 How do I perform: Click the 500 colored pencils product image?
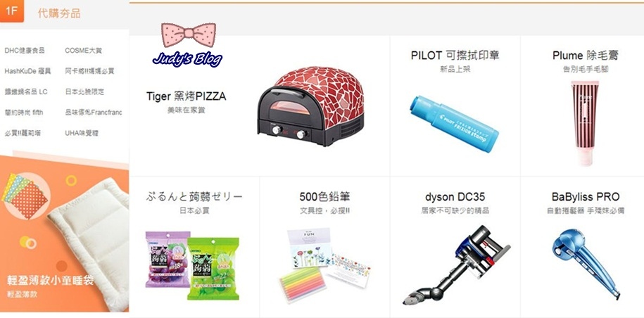324,265
